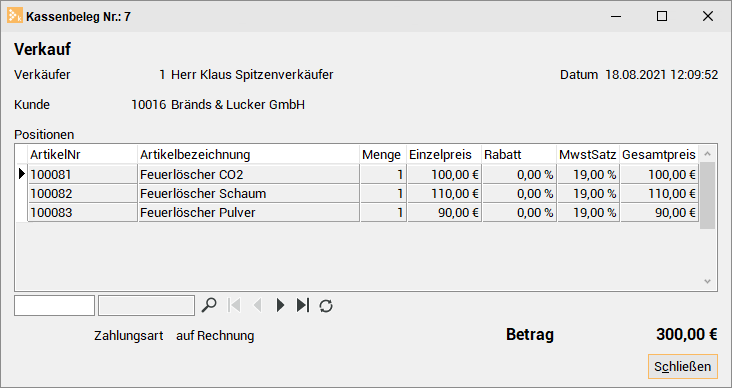Go to first record navigation arrow
Viewport: 732px width, 388px height.
click(x=234, y=305)
